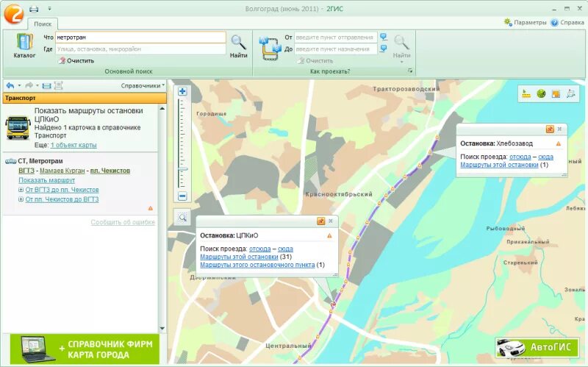Click scroll up arrow in results panel
This screenshot has width=588, height=367.
pyautogui.click(x=162, y=109)
